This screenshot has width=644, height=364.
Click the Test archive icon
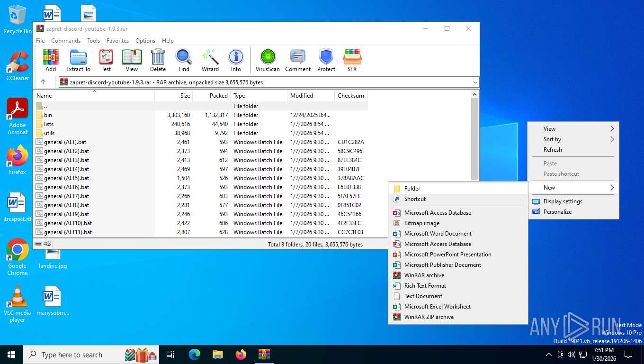click(106, 60)
